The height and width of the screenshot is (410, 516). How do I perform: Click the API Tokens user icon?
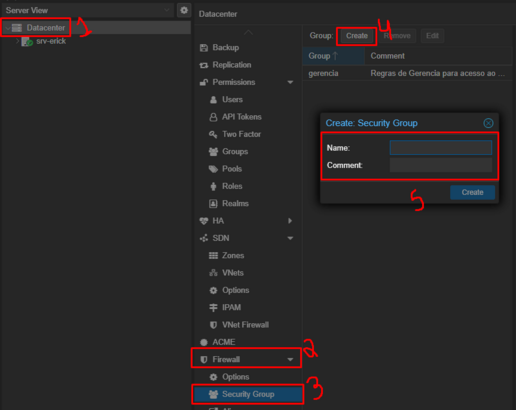[213, 117]
